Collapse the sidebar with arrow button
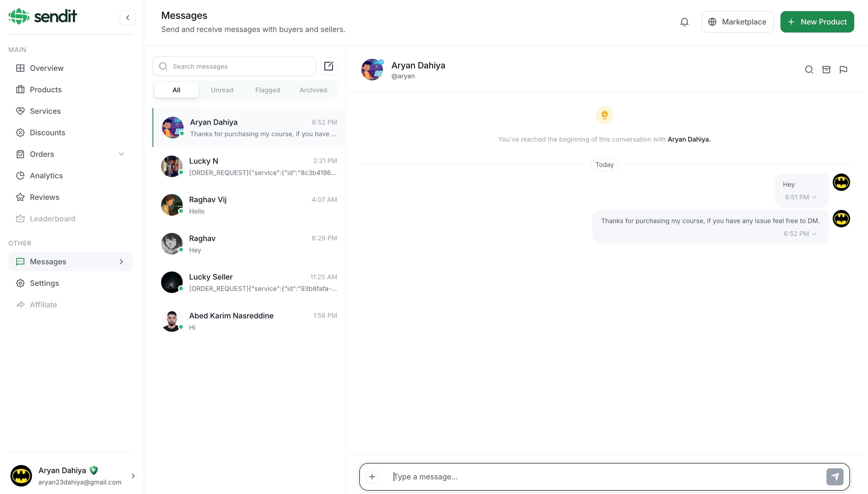The height and width of the screenshot is (494, 868). coord(127,18)
